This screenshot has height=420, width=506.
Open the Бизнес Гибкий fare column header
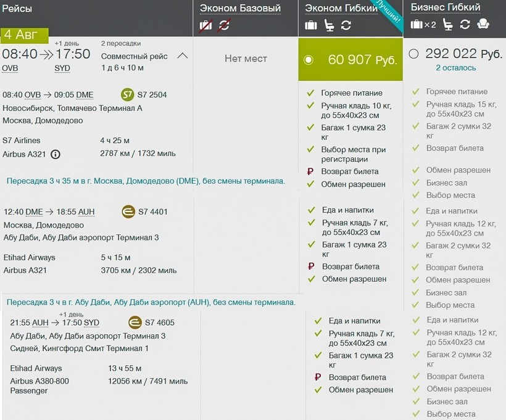coord(445,7)
